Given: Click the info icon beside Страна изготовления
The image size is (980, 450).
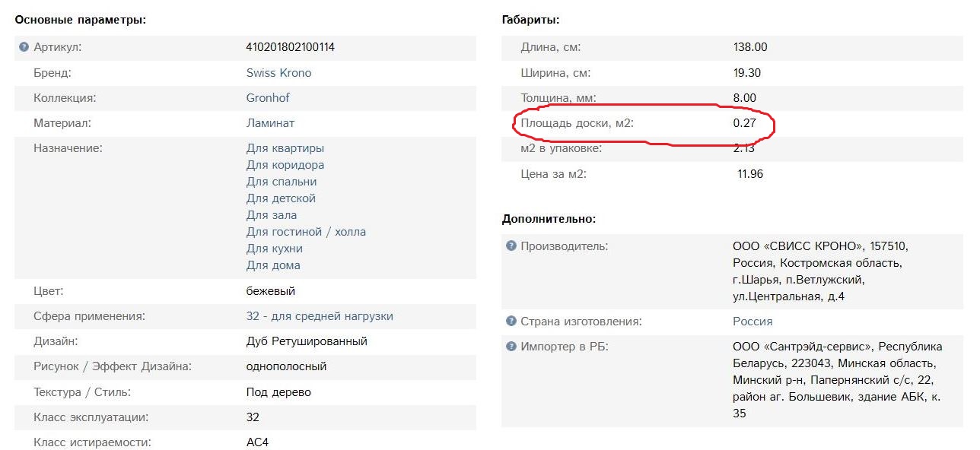Looking at the screenshot, I should click(511, 322).
